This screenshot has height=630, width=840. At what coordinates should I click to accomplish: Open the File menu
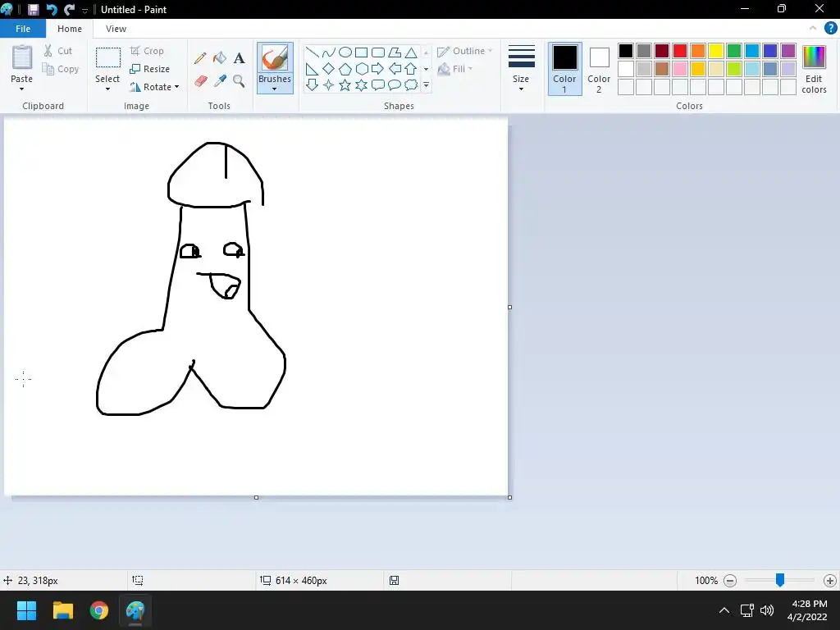click(23, 29)
